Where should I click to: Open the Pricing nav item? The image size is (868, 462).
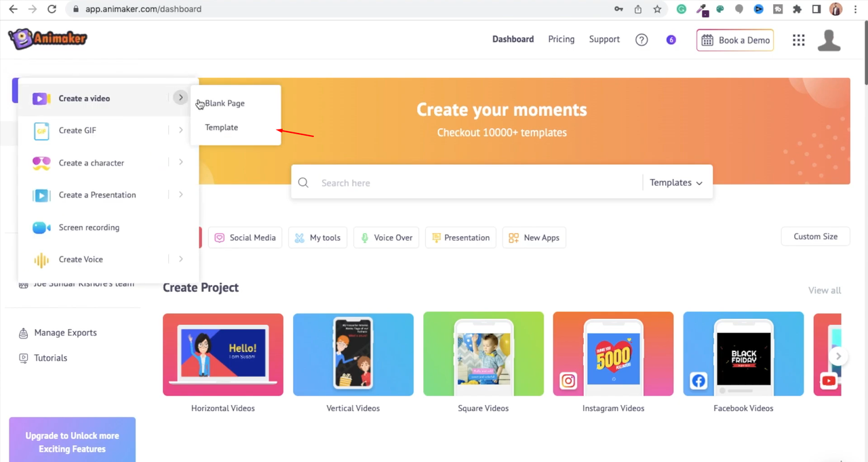pyautogui.click(x=561, y=39)
